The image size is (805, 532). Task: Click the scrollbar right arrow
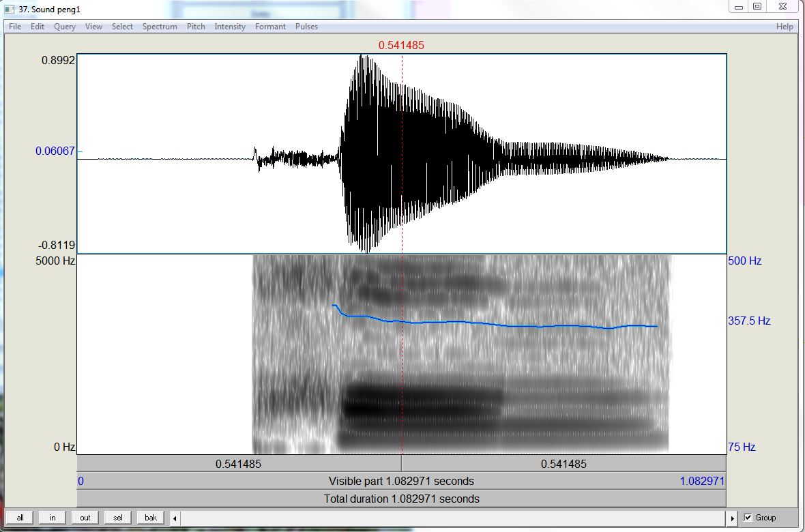(x=733, y=518)
